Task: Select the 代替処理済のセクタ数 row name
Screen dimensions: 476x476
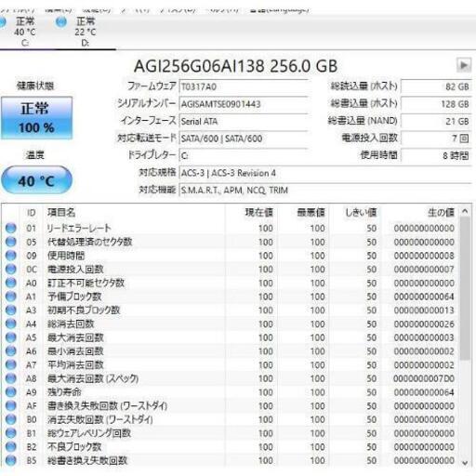Action: click(90, 242)
